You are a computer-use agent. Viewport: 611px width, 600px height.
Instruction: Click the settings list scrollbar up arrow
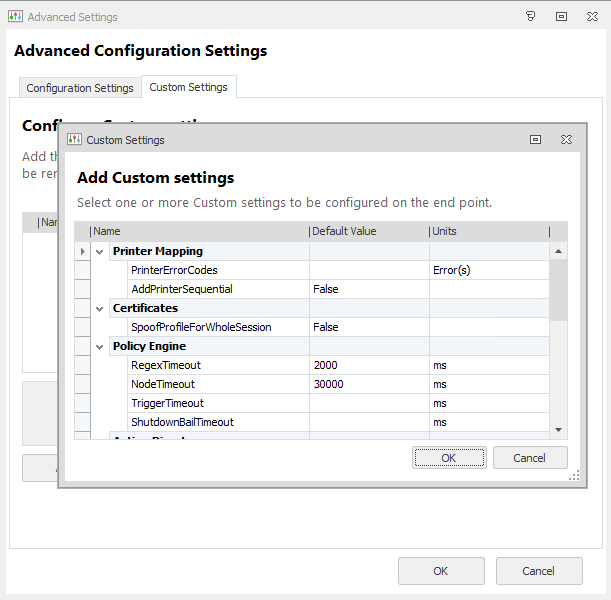tap(558, 251)
